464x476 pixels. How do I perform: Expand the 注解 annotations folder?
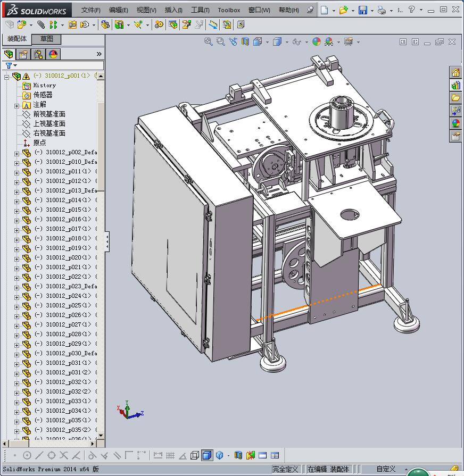pyautogui.click(x=16, y=105)
